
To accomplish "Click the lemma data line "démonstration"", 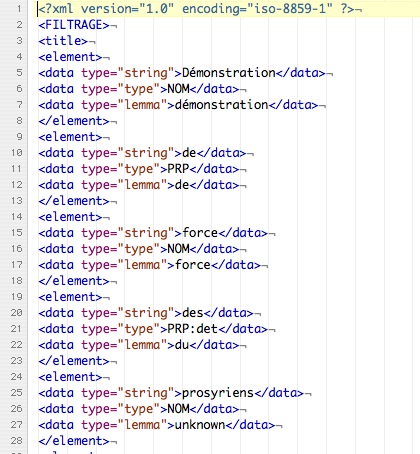I will pos(178,105).
